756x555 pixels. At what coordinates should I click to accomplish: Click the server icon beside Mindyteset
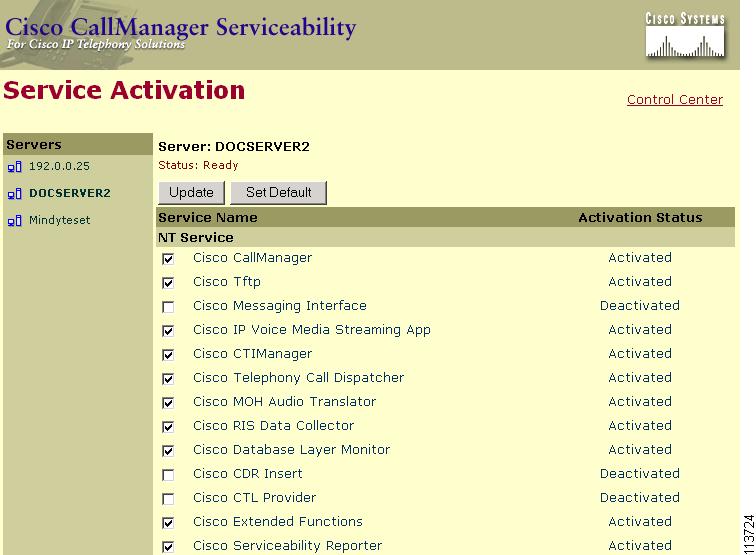14,221
